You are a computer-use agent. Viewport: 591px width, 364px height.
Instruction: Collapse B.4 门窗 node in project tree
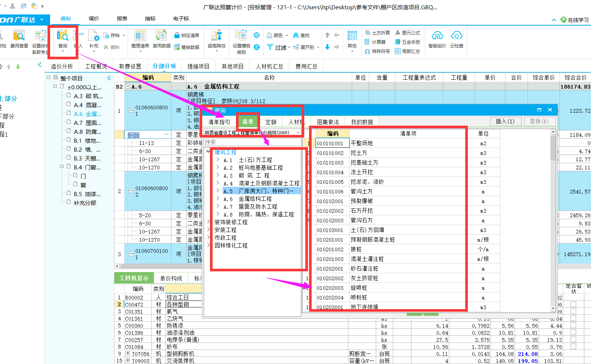62,166
